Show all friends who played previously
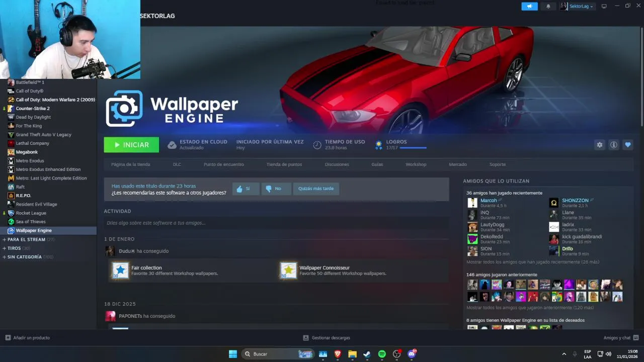Viewport: 644px width, 362px height. click(x=530, y=307)
